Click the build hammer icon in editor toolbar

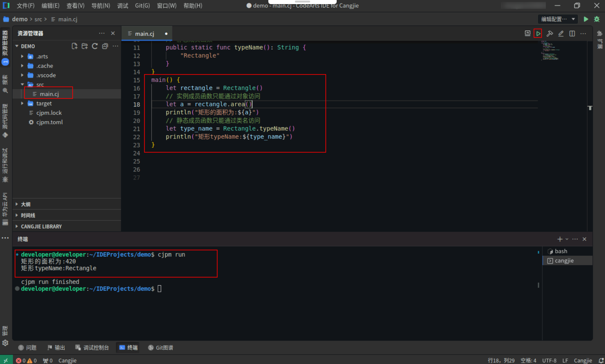[x=550, y=34]
